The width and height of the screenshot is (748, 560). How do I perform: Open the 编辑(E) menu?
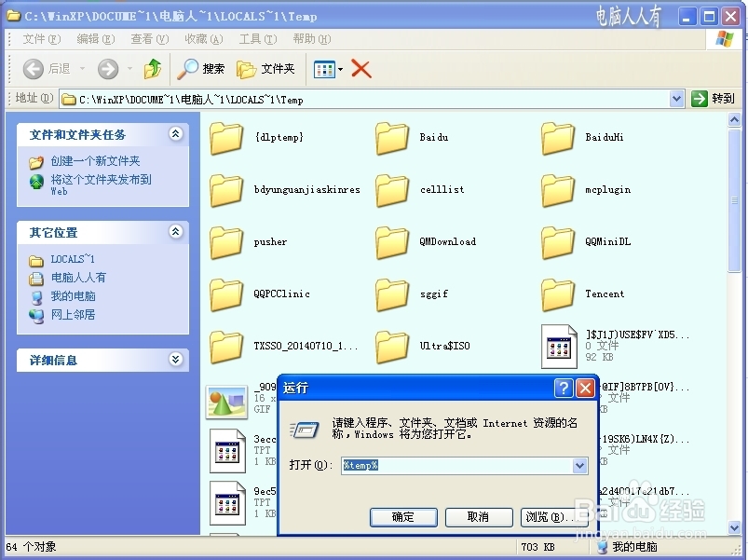pyautogui.click(x=95, y=39)
